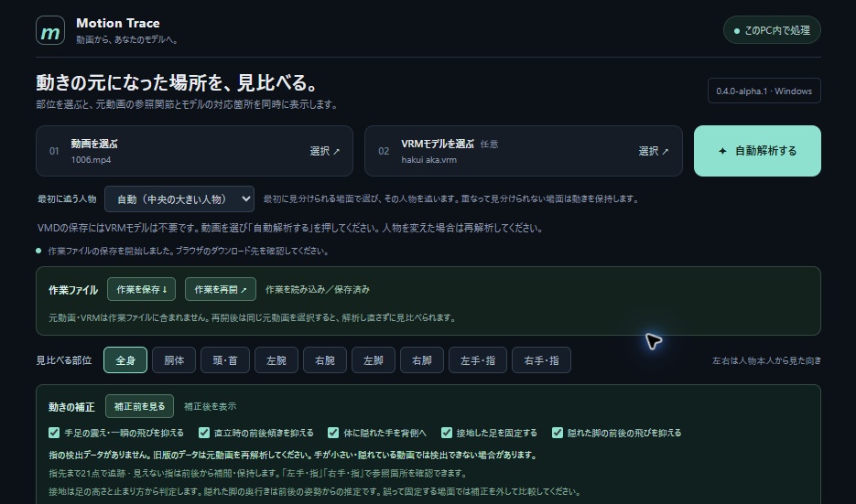
Task: Select the 胴体 body part tab
Action: (x=174, y=360)
